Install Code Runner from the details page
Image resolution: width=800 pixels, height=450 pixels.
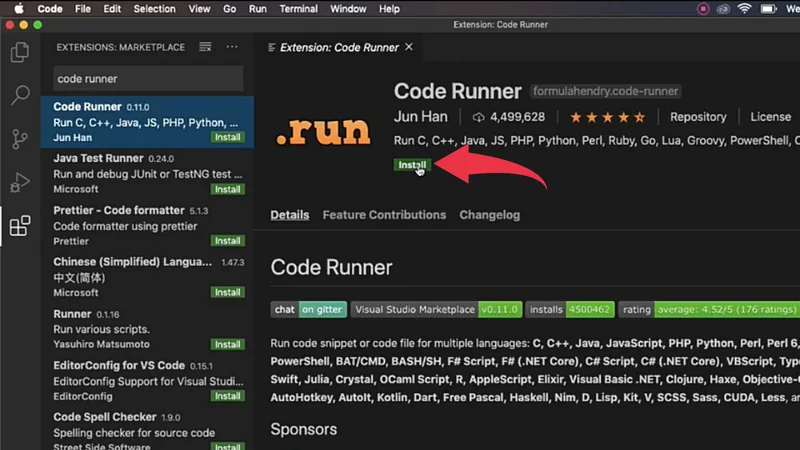411,165
